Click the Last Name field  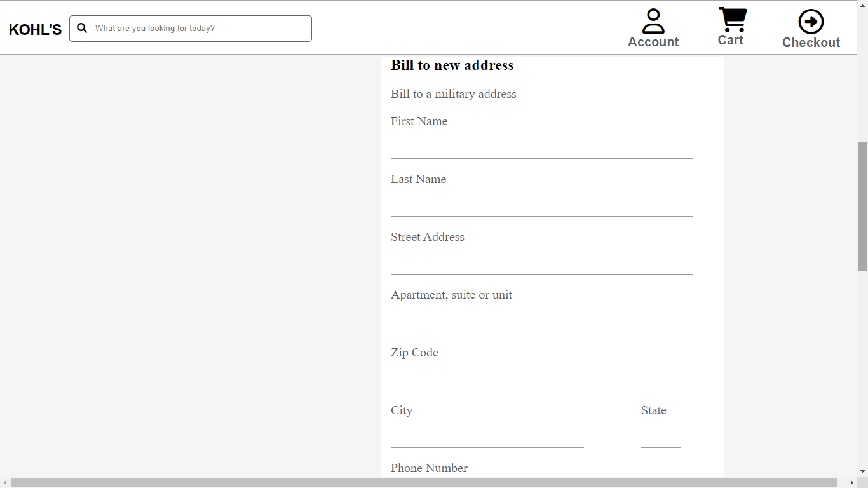[541, 206]
